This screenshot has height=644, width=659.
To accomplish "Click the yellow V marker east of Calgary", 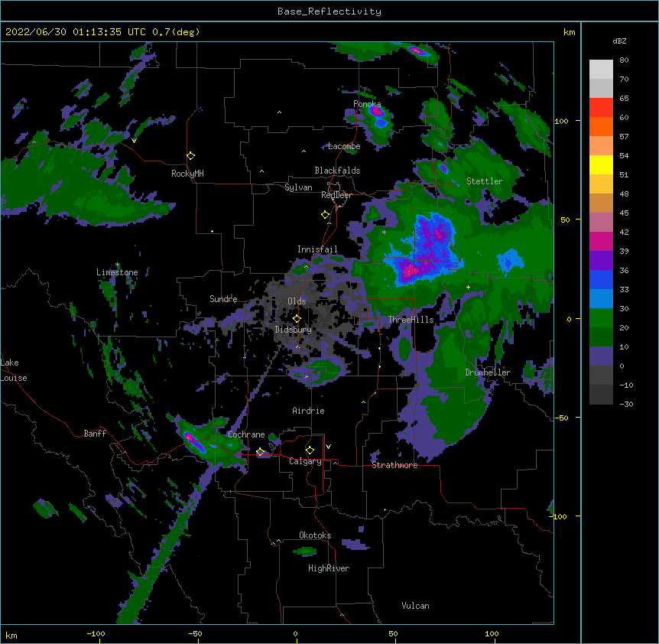I will pyautogui.click(x=328, y=447).
